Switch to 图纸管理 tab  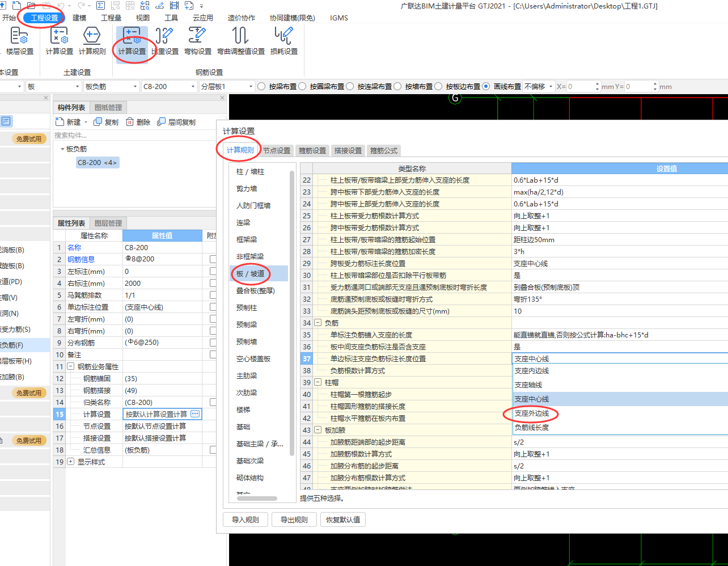pyautogui.click(x=108, y=107)
